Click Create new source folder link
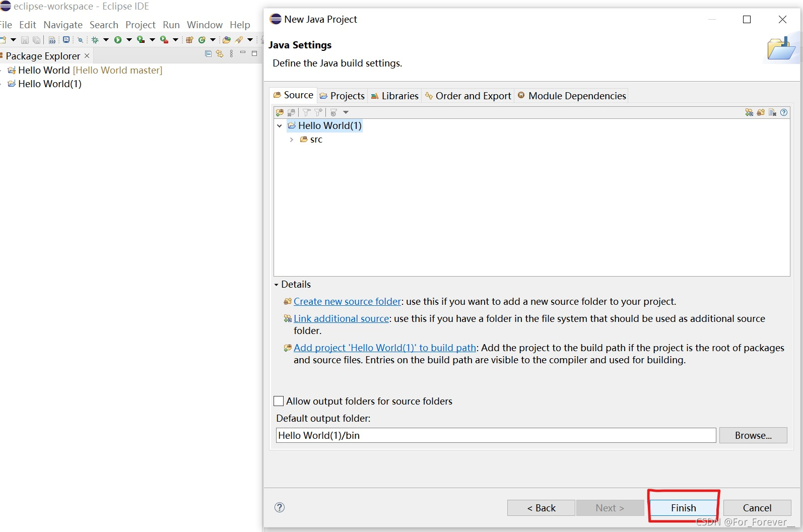The image size is (803, 532). tap(348, 301)
